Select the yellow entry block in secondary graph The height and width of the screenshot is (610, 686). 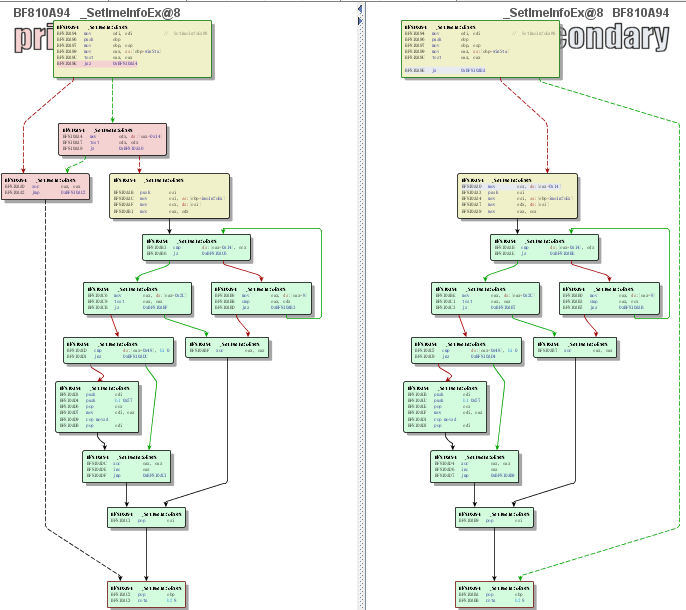click(479, 48)
